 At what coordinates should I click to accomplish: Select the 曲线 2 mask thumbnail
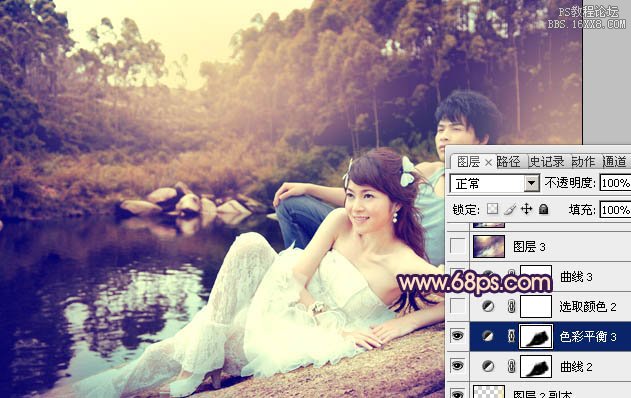tap(536, 367)
